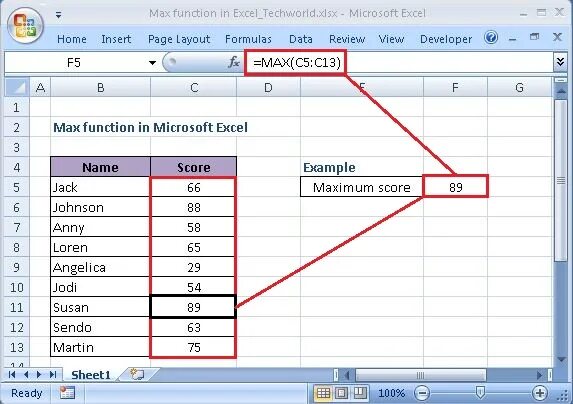Click the 100% zoom level
The image size is (573, 404).
[391, 393]
